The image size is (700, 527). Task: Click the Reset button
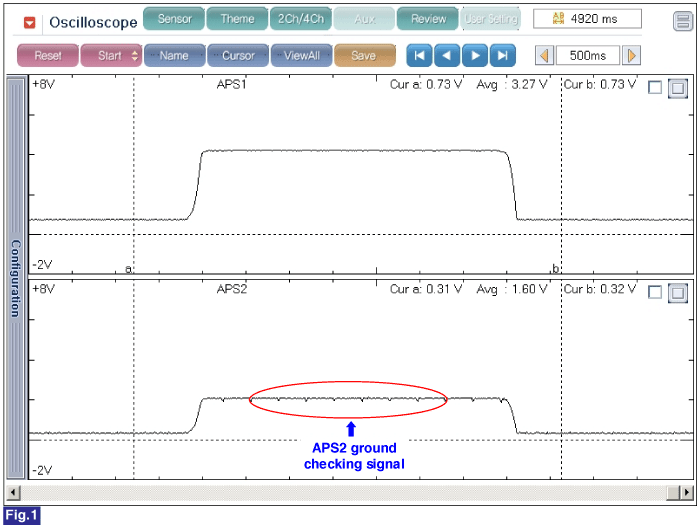48,55
